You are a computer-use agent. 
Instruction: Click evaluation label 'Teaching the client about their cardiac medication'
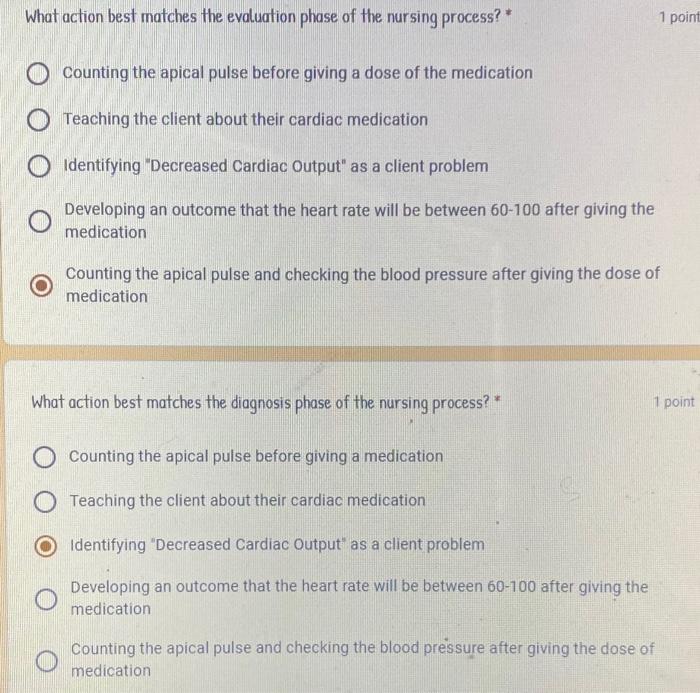point(246,120)
